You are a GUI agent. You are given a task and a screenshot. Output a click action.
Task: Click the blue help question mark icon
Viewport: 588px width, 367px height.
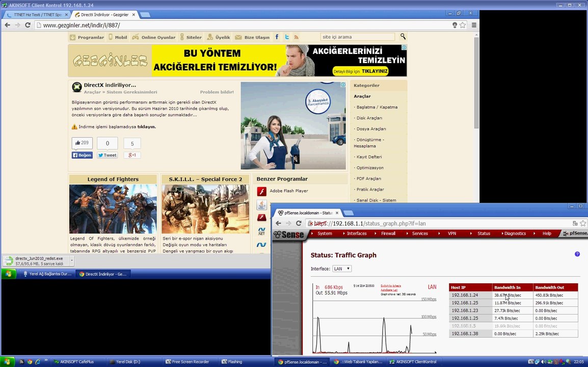(x=577, y=254)
